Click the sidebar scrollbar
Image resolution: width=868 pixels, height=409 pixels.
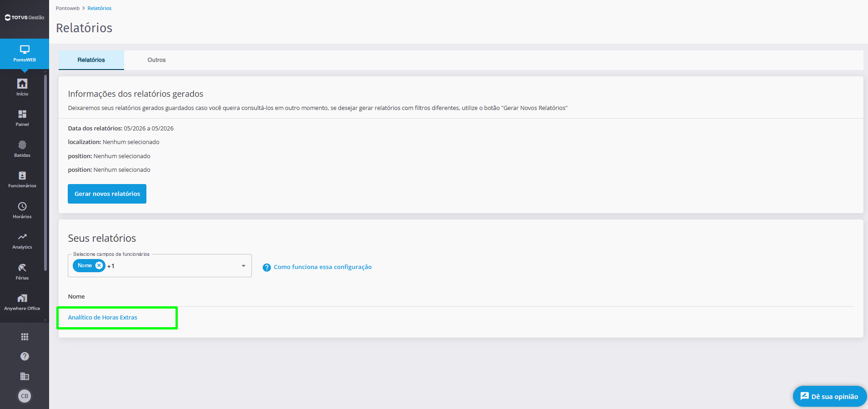(x=45, y=173)
